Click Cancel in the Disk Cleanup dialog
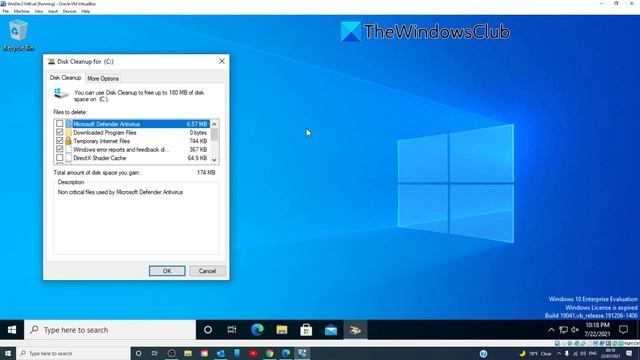Screen dimensions: 640x360 pos(207,271)
